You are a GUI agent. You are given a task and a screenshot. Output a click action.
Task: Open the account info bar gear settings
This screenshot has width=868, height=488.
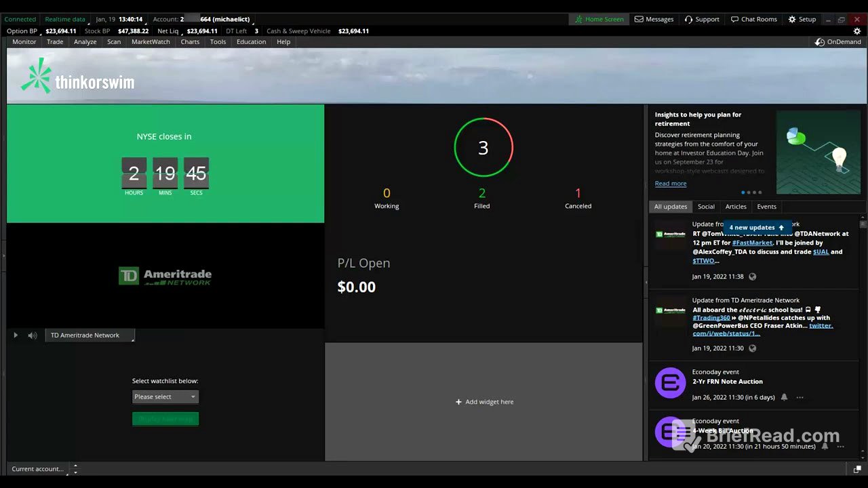pyautogui.click(x=857, y=31)
